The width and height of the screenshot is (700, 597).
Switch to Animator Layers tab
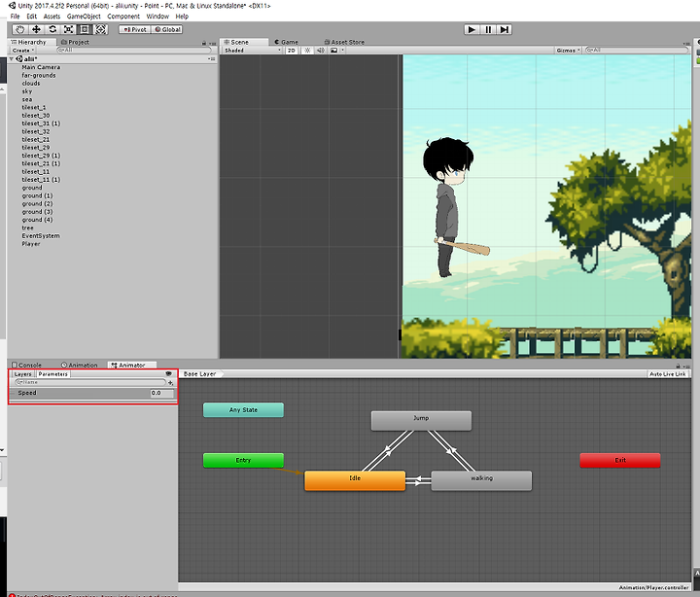tap(22, 374)
